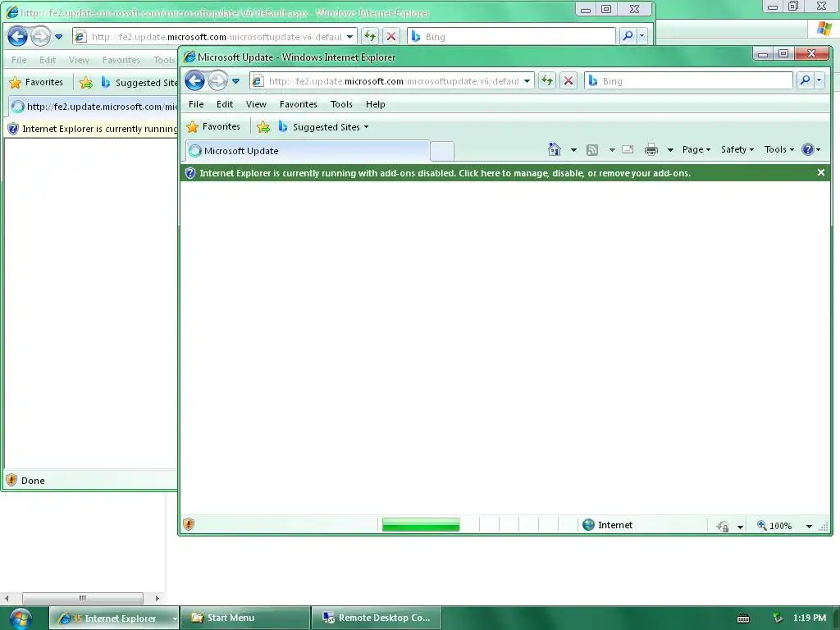Go back in the background Internet Explorer window
Image resolution: width=840 pixels, height=630 pixels.
point(17,36)
